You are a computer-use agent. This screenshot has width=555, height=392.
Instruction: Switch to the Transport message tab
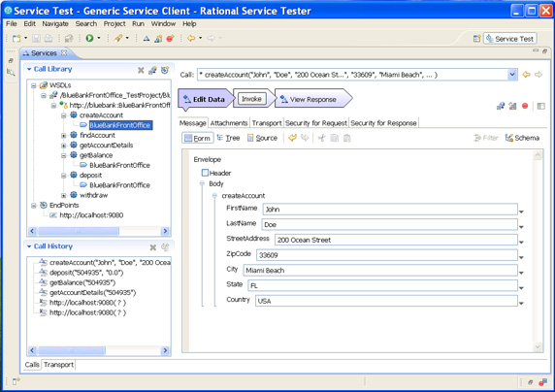tap(267, 123)
